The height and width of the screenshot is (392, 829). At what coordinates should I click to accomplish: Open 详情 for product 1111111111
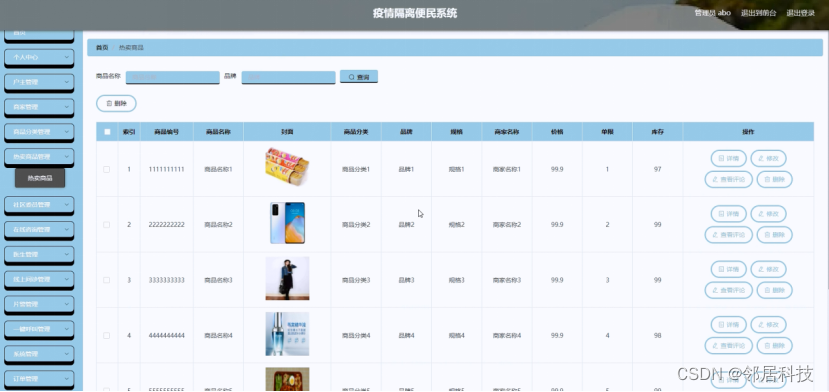(729, 158)
